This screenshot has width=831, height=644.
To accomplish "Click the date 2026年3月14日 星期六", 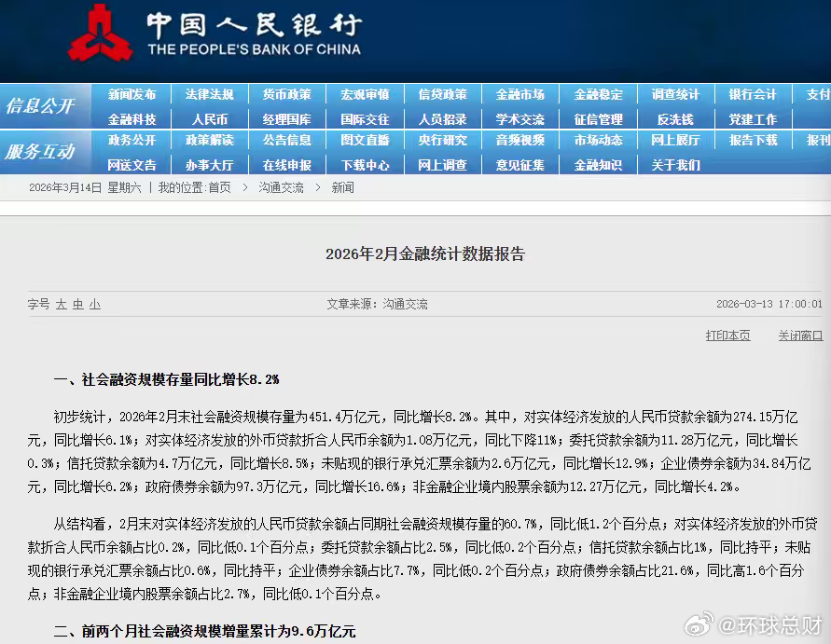I will 85,187.
